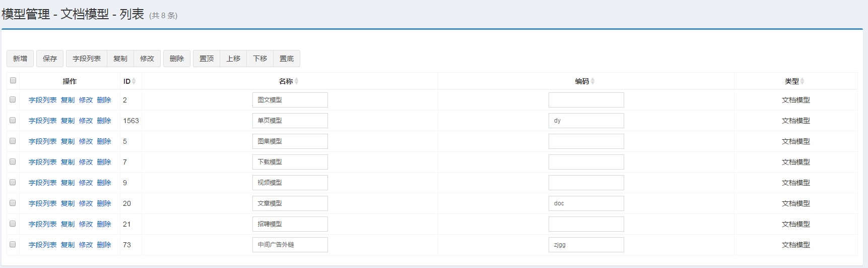Check the row for 图文模型
This screenshot has width=868, height=268.
point(13,99)
